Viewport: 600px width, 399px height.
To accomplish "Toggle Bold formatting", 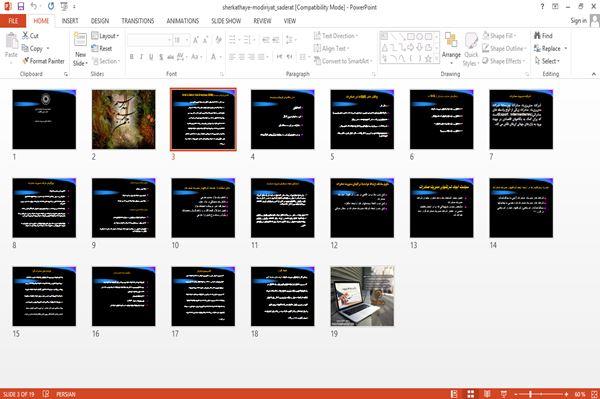I will click(x=132, y=57).
